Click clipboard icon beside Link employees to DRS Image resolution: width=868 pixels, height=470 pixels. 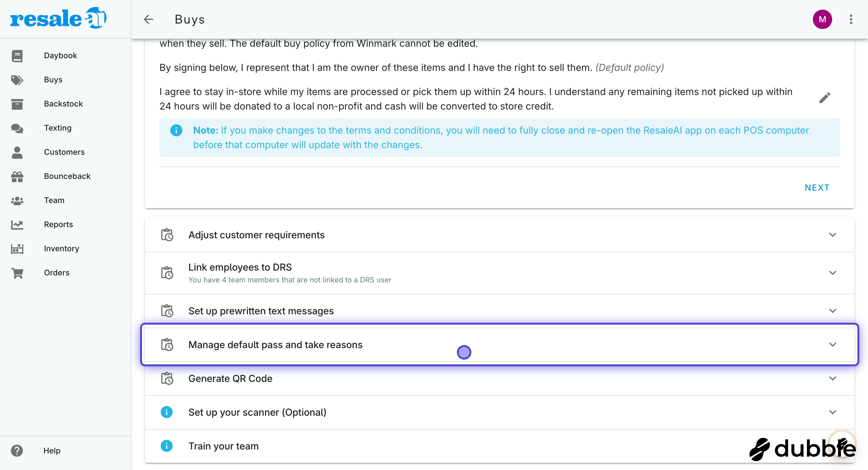[167, 273]
